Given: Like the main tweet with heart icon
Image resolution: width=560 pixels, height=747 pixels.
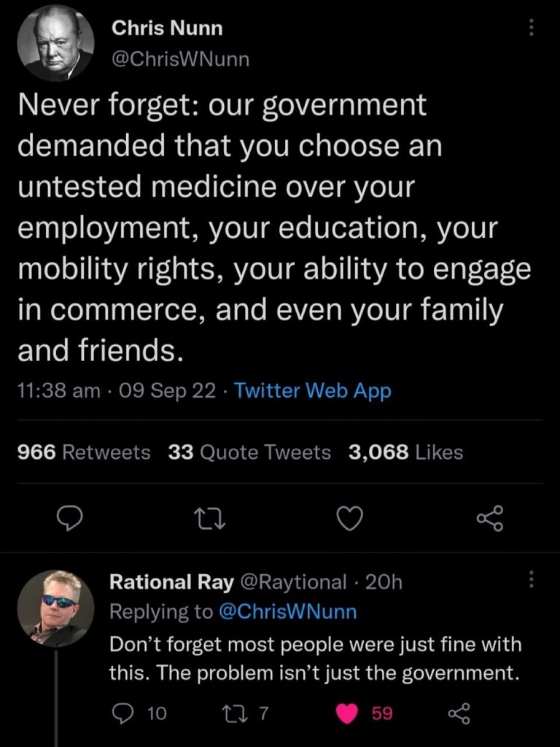Looking at the screenshot, I should (351, 519).
